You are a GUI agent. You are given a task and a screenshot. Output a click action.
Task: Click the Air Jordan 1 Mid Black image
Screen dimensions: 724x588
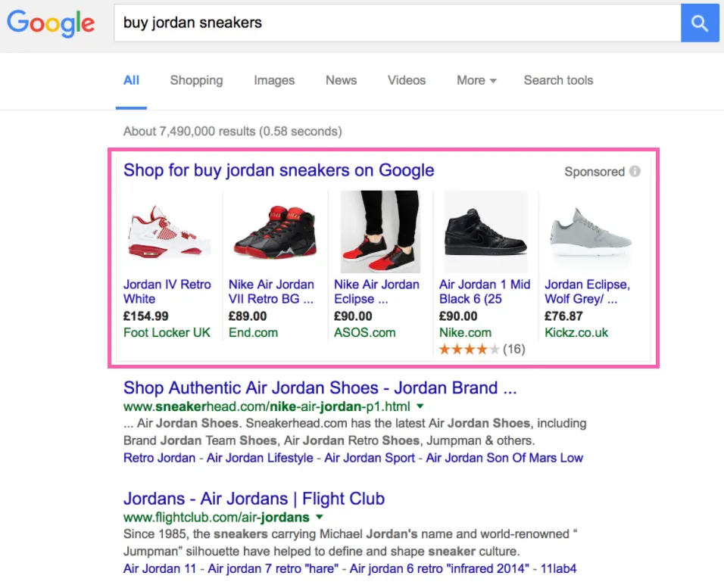click(485, 232)
